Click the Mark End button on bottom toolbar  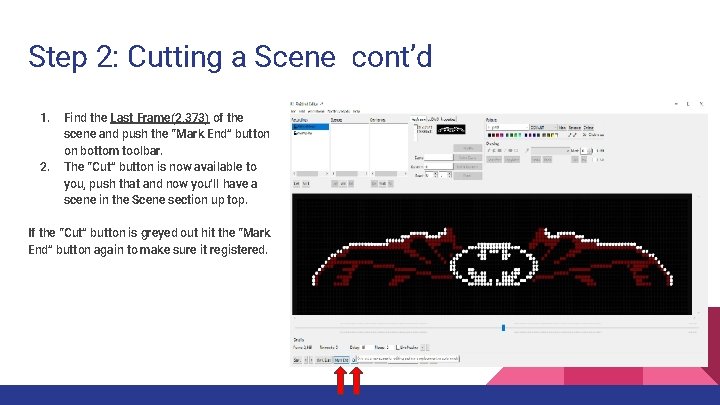click(341, 360)
